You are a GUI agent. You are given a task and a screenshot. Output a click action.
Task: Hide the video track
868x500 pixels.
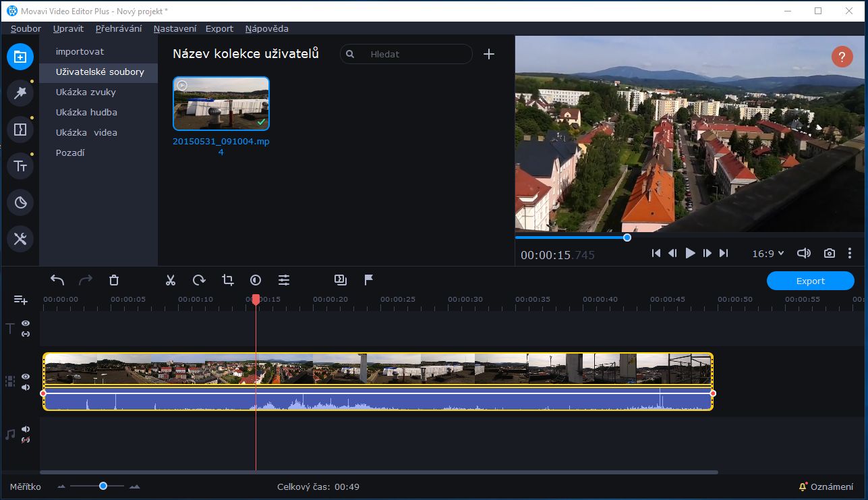click(25, 377)
